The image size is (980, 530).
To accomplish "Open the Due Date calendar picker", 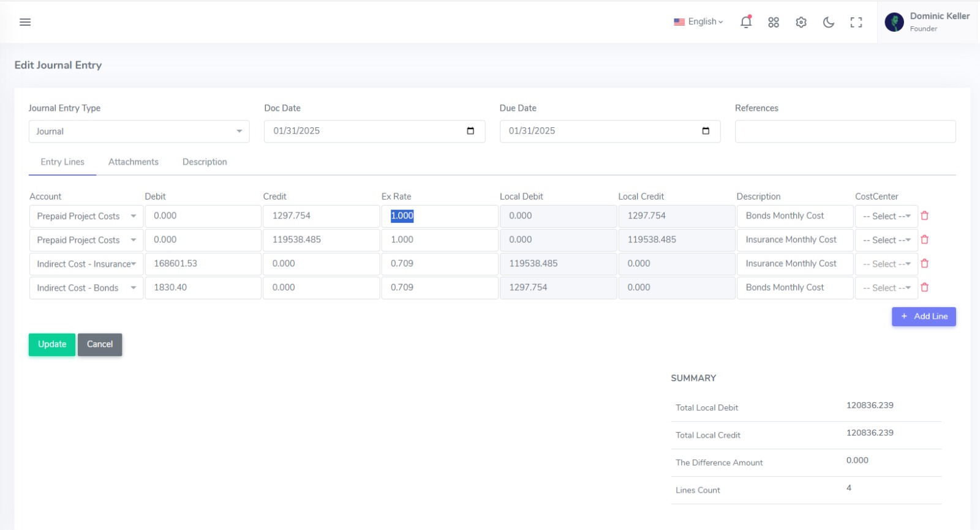I will [x=706, y=131].
